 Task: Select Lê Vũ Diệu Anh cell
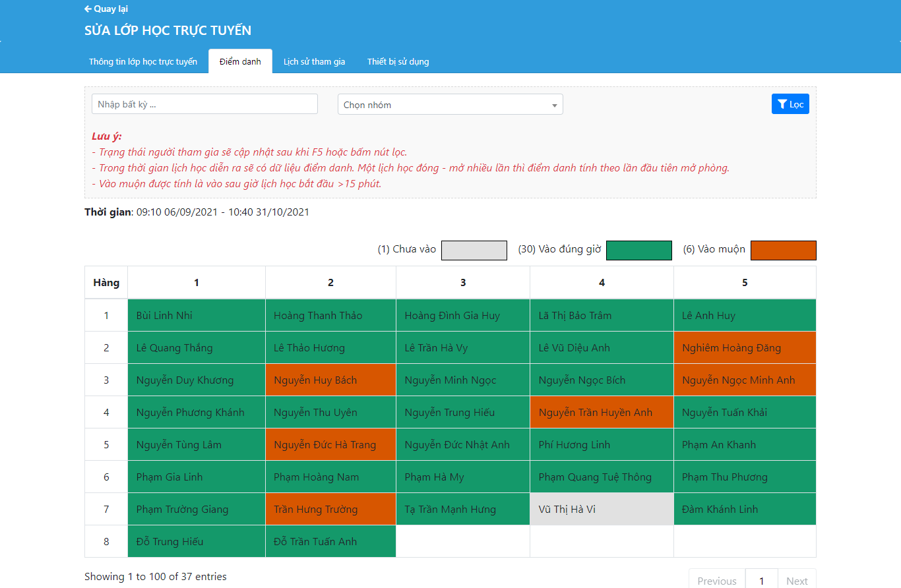(x=602, y=348)
